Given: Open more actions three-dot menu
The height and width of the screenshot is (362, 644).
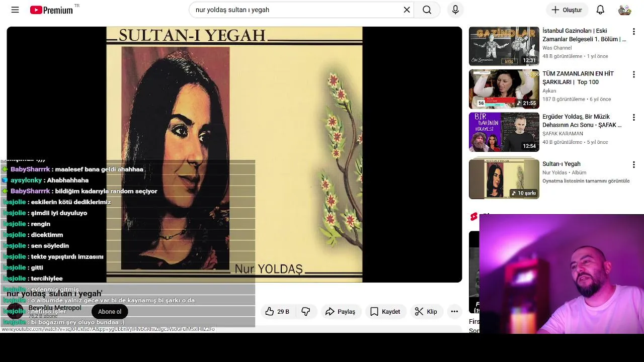Looking at the screenshot, I should pos(454,312).
